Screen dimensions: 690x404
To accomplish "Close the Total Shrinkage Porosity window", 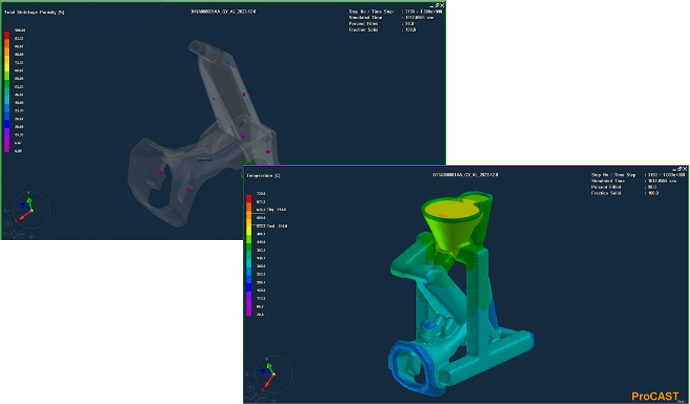I will [444, 6].
